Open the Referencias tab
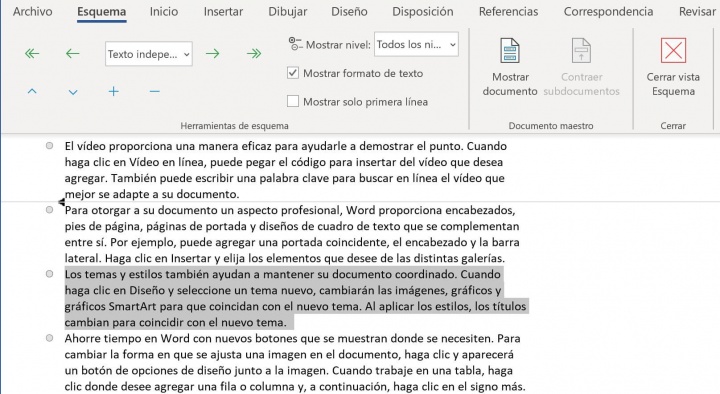 (508, 11)
